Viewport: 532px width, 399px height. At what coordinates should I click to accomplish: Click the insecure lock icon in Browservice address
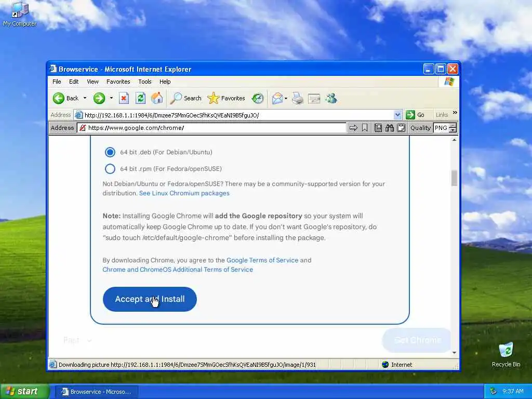[83, 128]
